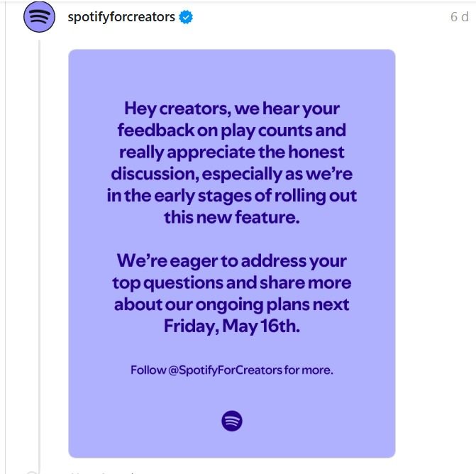
Task: Click the "top questions and share more" line
Action: (x=232, y=283)
